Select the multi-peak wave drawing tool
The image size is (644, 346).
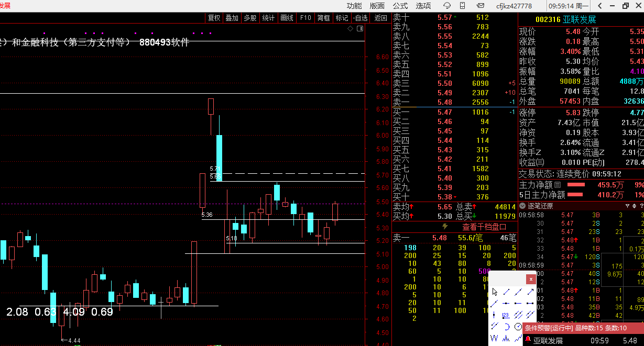pos(506,338)
